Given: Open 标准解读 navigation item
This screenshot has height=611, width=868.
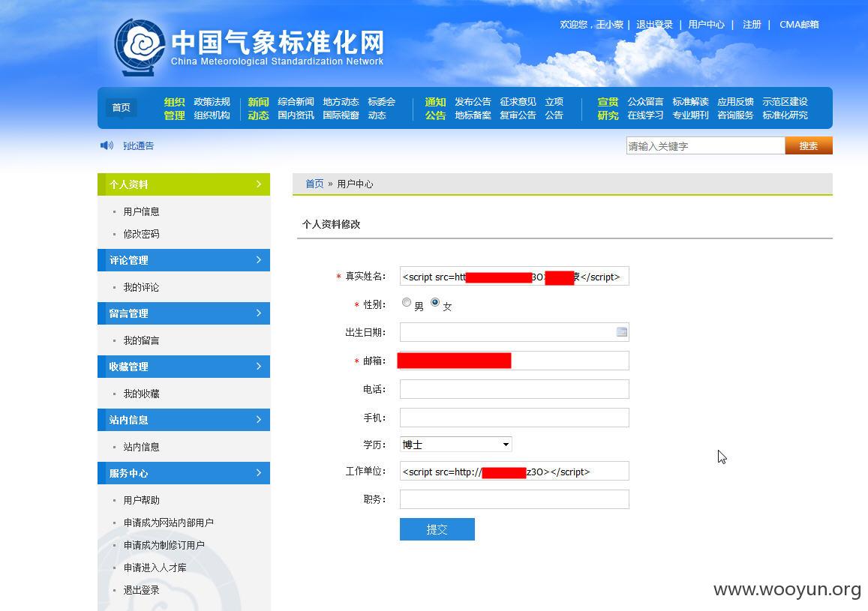Looking at the screenshot, I should (x=690, y=102).
